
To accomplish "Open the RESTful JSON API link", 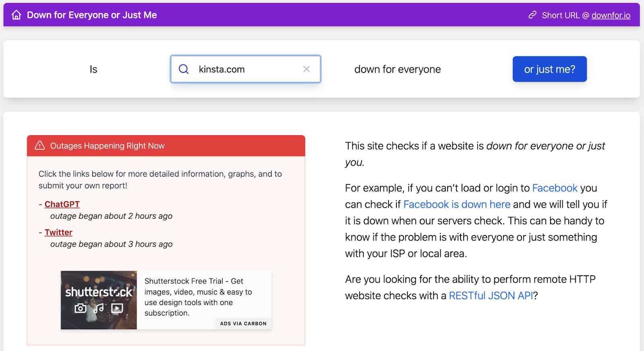I will (x=491, y=295).
